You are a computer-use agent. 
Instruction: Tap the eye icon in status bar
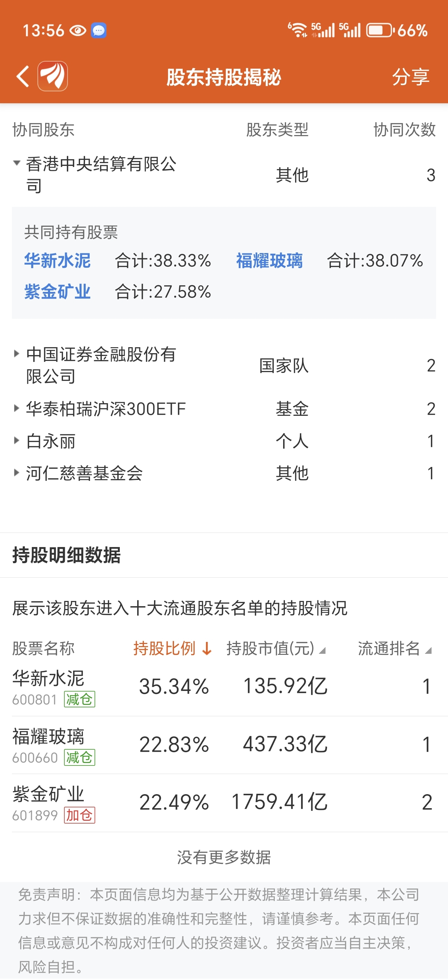pos(78,30)
